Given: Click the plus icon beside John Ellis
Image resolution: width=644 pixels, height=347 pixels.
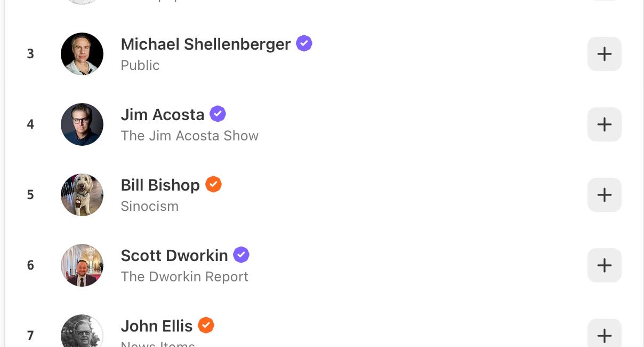Looking at the screenshot, I should point(604,336).
